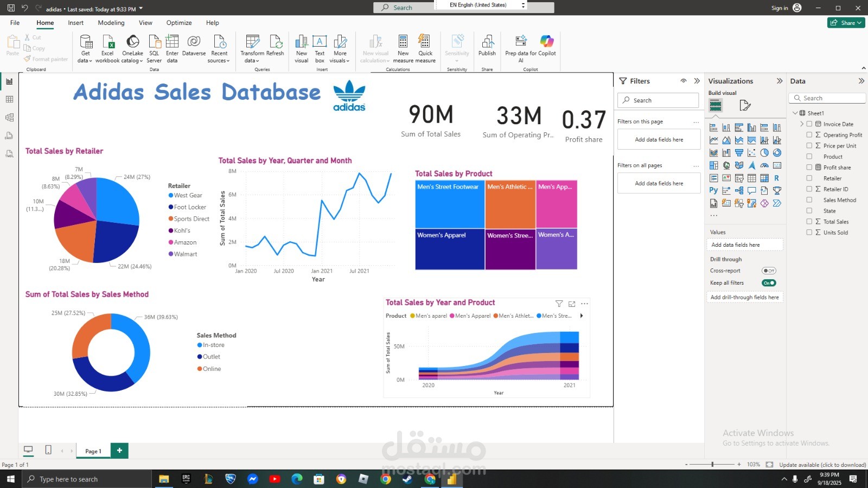The image size is (868, 488).
Task: Insert a Text box
Action: pyautogui.click(x=320, y=49)
